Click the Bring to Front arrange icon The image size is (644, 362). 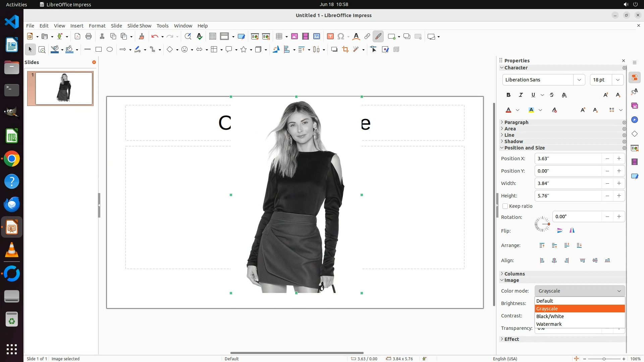coord(542,246)
